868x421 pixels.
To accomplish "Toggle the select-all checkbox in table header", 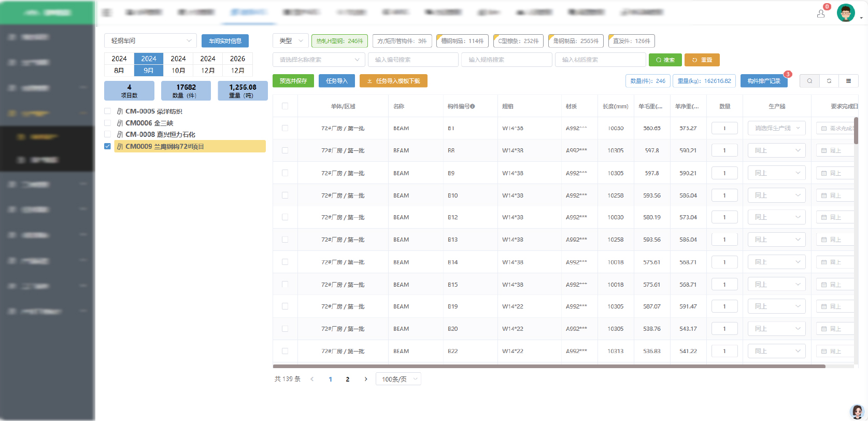I will (285, 106).
